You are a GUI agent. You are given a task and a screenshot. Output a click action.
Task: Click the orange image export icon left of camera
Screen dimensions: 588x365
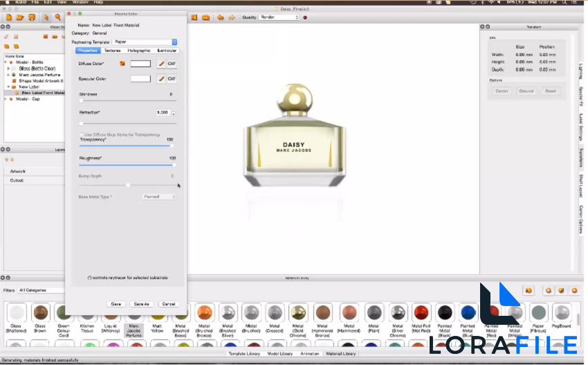click(x=194, y=17)
